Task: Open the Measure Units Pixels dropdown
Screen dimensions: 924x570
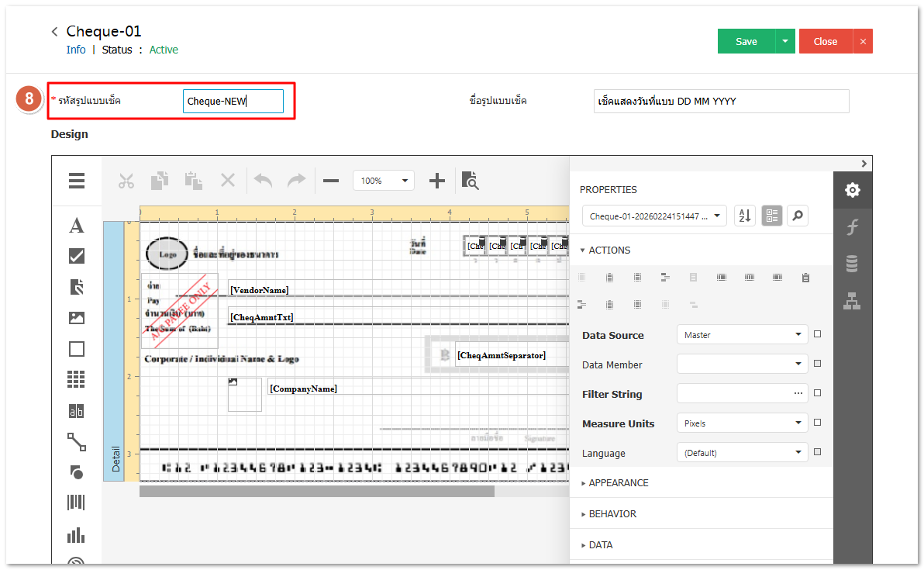Action: (743, 423)
